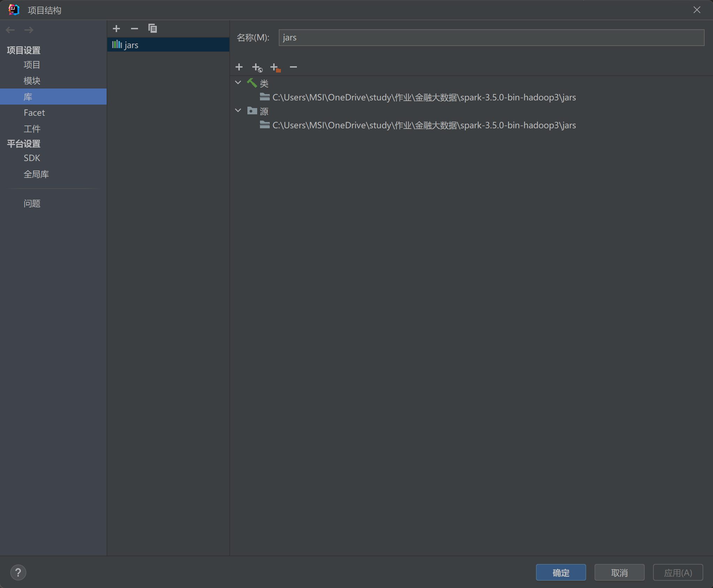
Task: Remove selected root with minus icon
Action: pos(293,67)
